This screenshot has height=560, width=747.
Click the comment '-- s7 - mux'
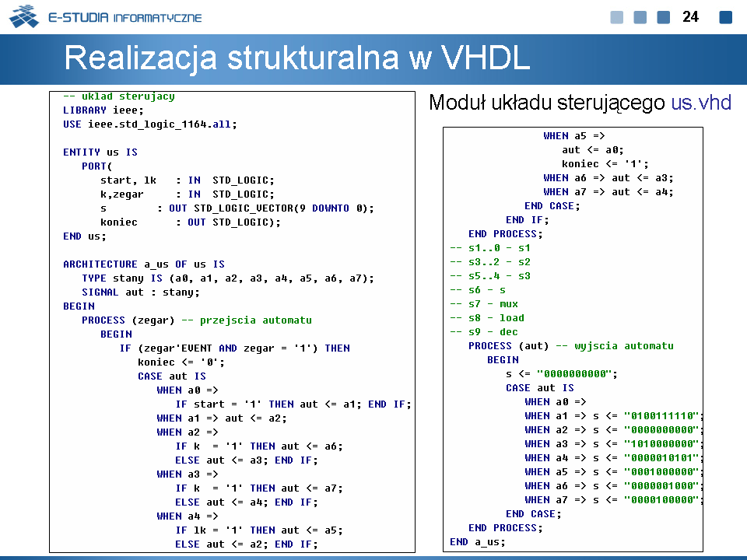(483, 304)
